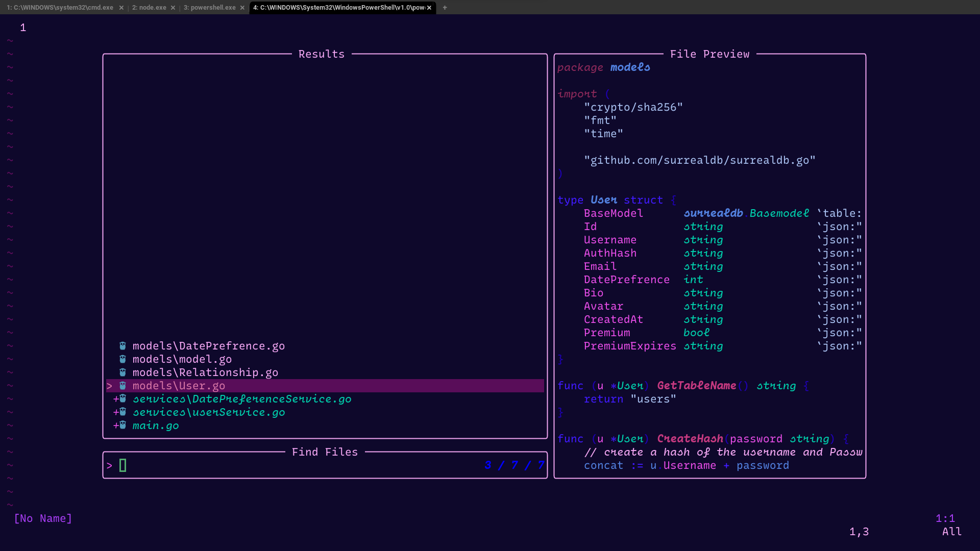Switch to the 2: node.exe tab
Viewport: 980px width, 551px height.
pyautogui.click(x=149, y=8)
